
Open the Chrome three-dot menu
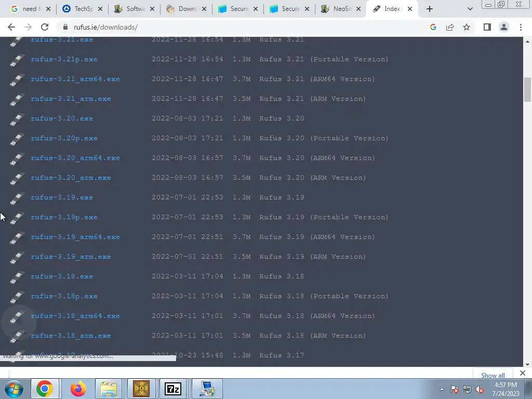(x=521, y=27)
